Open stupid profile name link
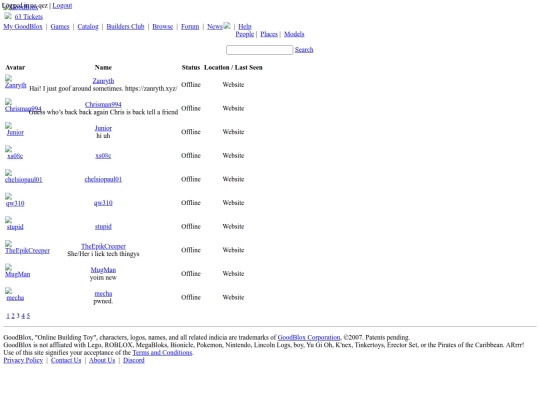Viewport: 540px width, 405px height. point(103,227)
